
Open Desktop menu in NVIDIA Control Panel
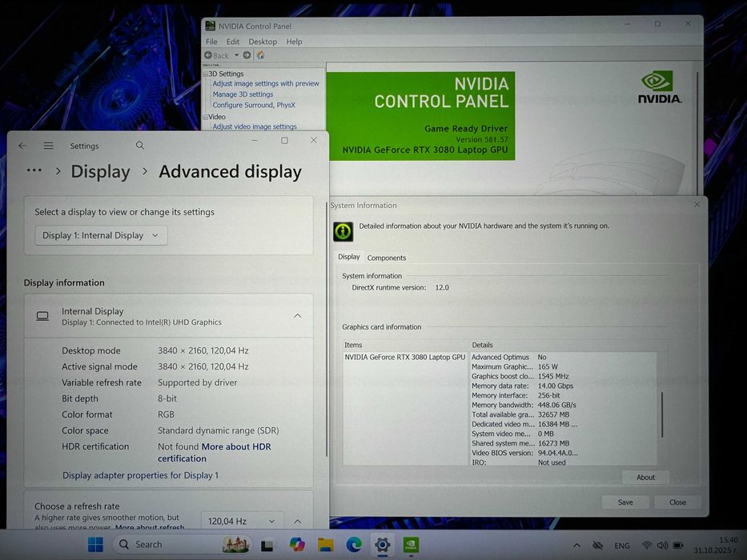point(263,42)
